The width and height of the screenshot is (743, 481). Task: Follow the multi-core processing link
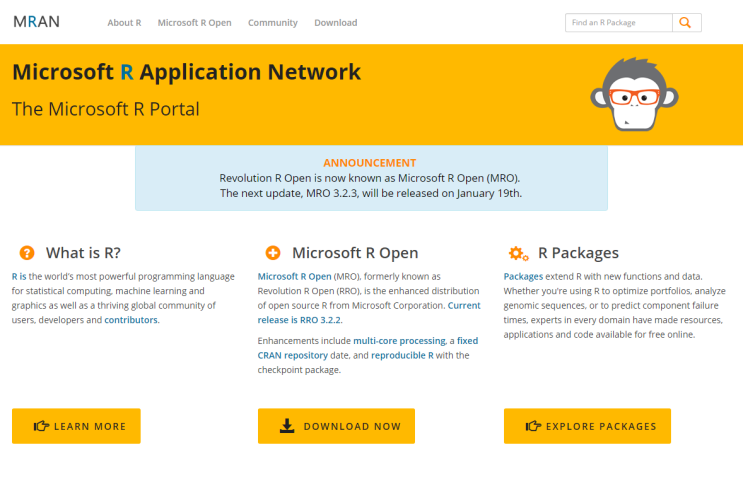coord(399,341)
